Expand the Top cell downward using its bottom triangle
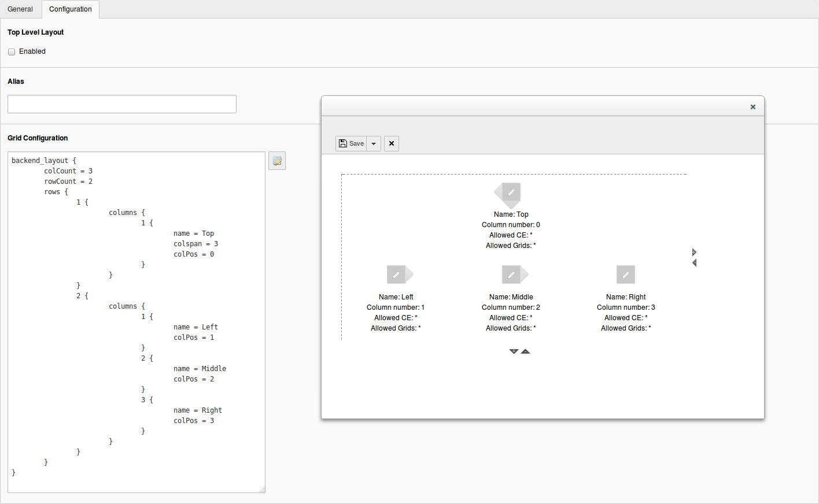Image resolution: width=819 pixels, height=504 pixels. tap(511, 206)
